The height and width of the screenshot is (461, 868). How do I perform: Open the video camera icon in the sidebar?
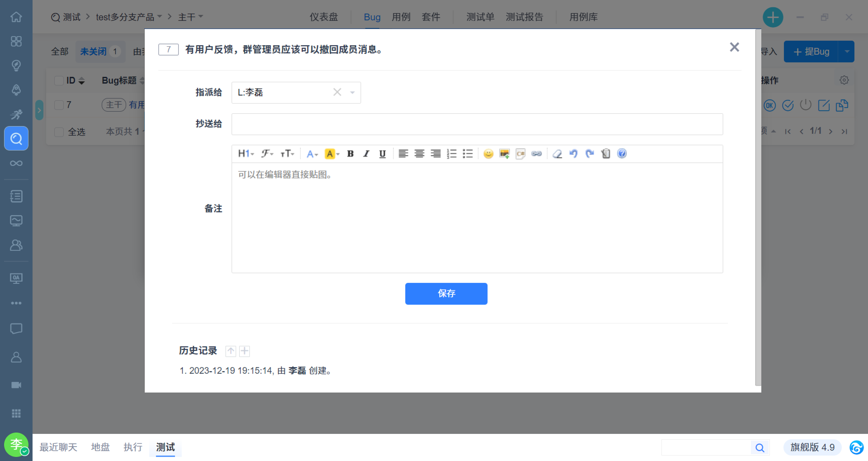(16, 385)
